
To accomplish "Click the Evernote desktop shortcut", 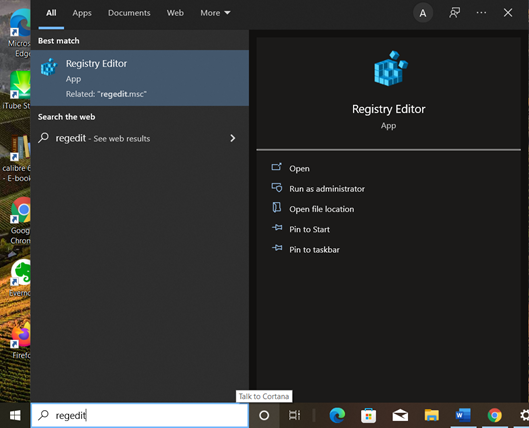I will [x=20, y=279].
